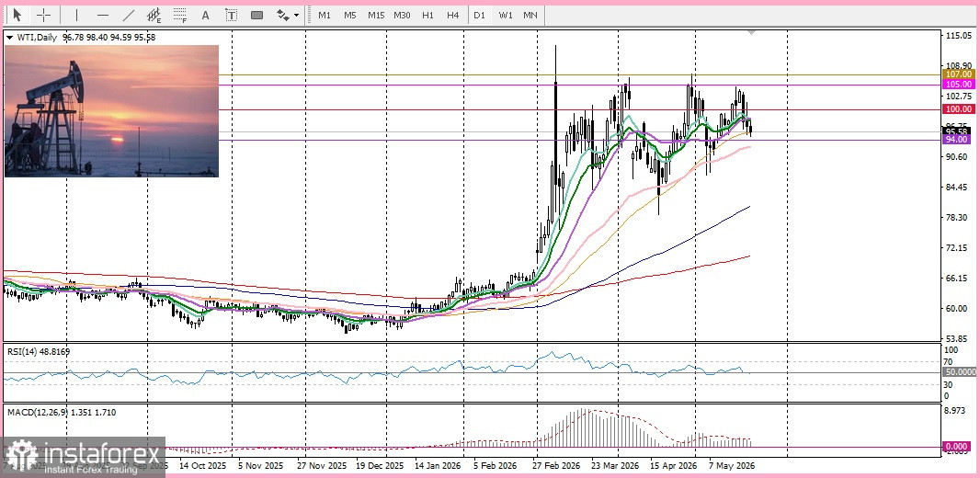Click the 84.45 price scale value
The image size is (980, 478).
tap(957, 188)
